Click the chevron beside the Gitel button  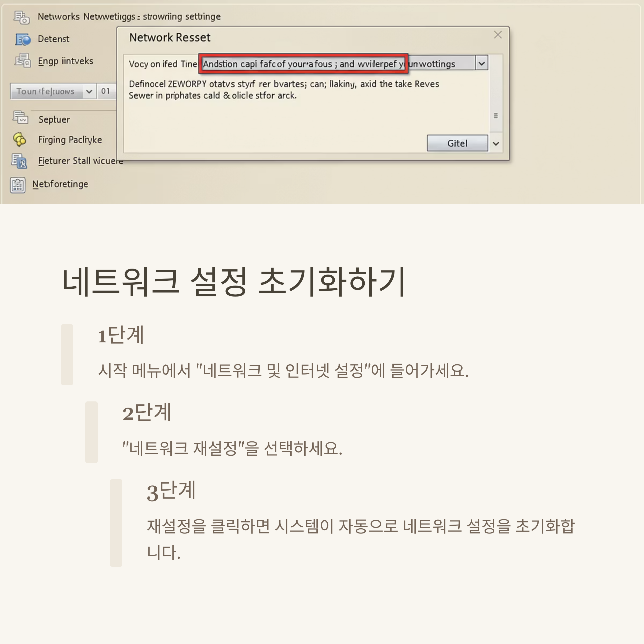496,144
